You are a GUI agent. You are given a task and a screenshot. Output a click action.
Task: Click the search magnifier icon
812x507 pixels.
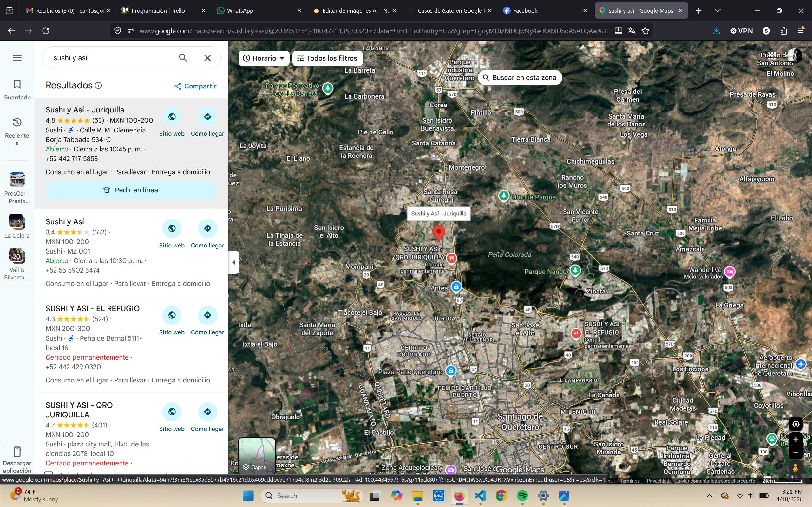pos(183,57)
